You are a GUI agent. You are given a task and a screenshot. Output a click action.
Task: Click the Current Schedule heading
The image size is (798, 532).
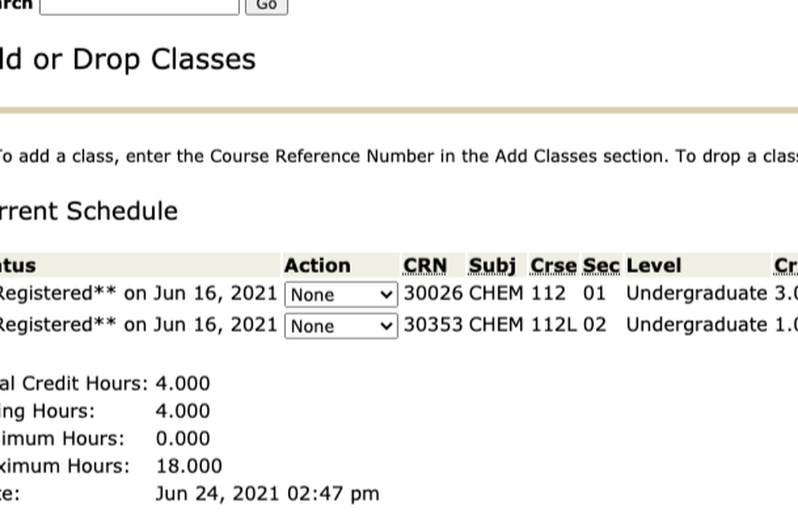[88, 211]
